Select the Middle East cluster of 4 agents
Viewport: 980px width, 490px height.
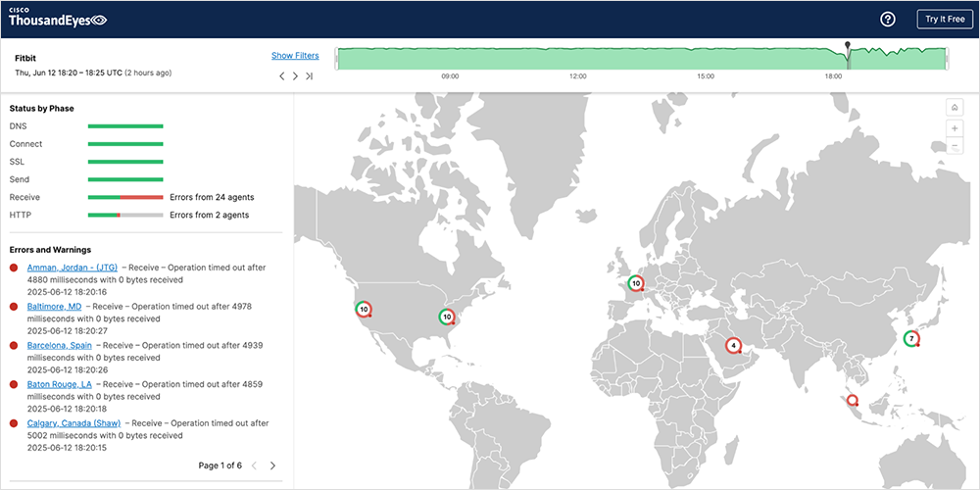pos(733,346)
